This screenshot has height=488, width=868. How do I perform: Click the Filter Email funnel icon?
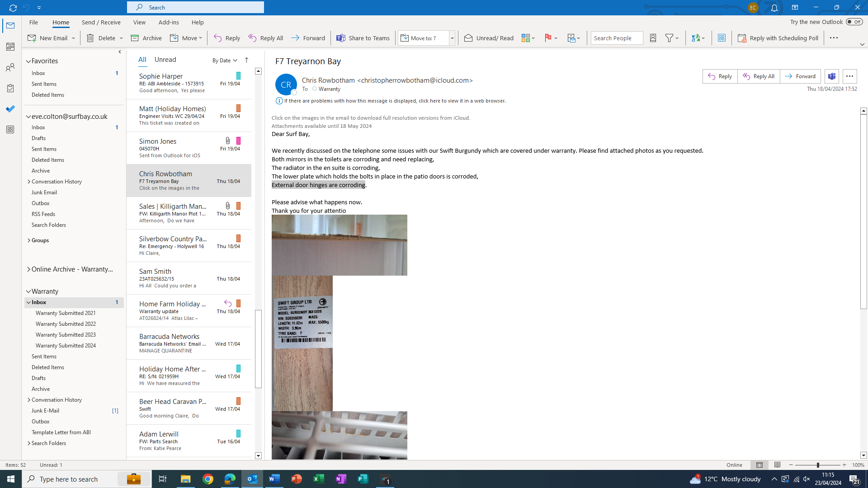click(x=670, y=38)
